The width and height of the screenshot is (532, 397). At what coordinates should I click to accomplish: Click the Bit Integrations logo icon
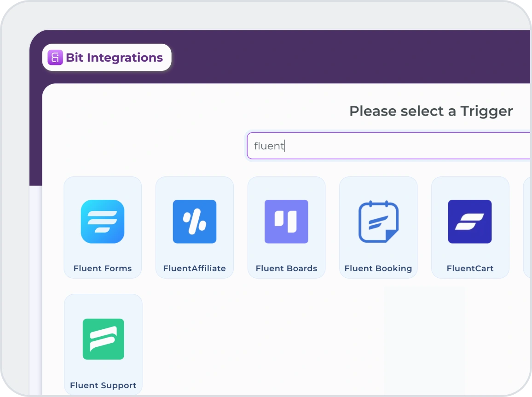click(x=55, y=58)
